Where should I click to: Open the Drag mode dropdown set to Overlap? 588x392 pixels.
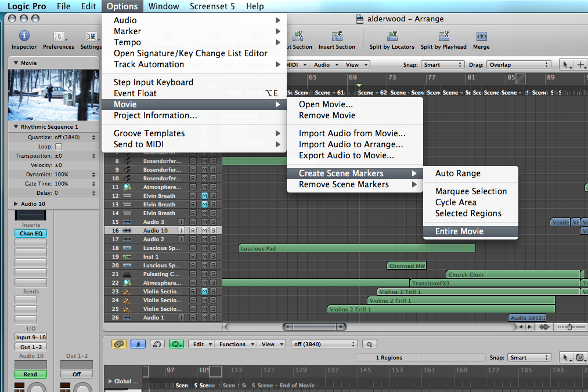point(520,65)
